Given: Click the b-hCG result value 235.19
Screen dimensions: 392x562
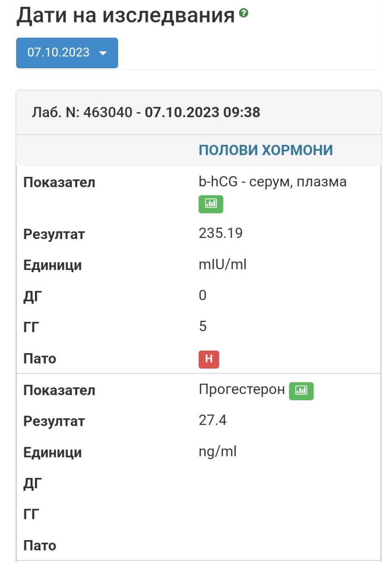Looking at the screenshot, I should coord(220,233).
